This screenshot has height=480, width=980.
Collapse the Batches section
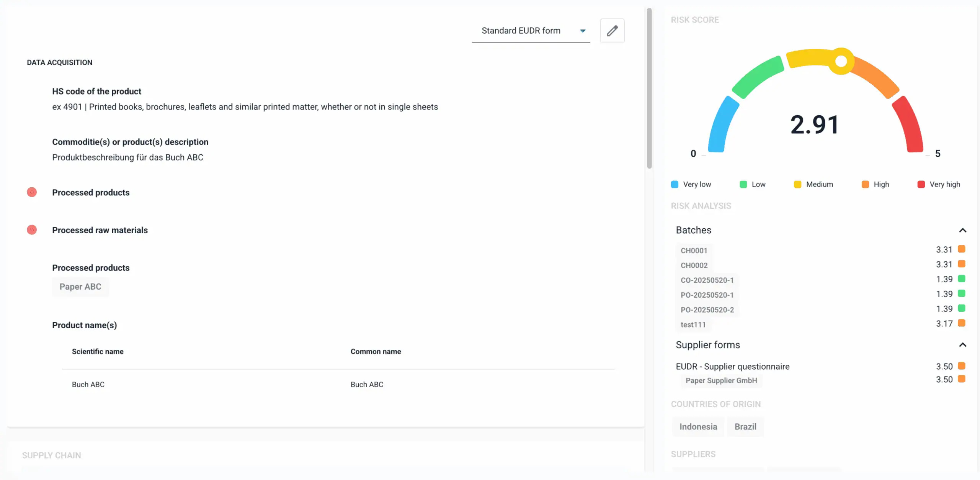point(962,230)
